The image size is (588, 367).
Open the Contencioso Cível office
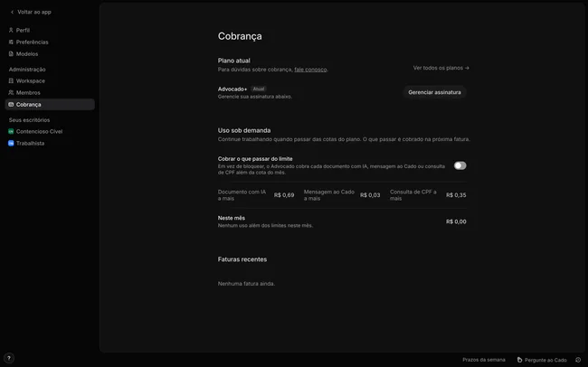point(50,132)
